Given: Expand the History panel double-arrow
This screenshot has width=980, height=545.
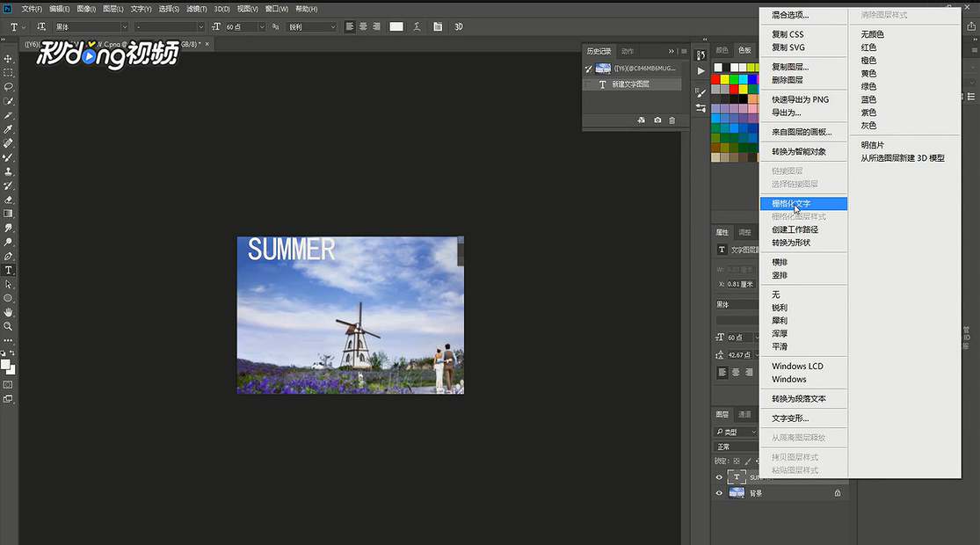Looking at the screenshot, I should pyautogui.click(x=671, y=51).
